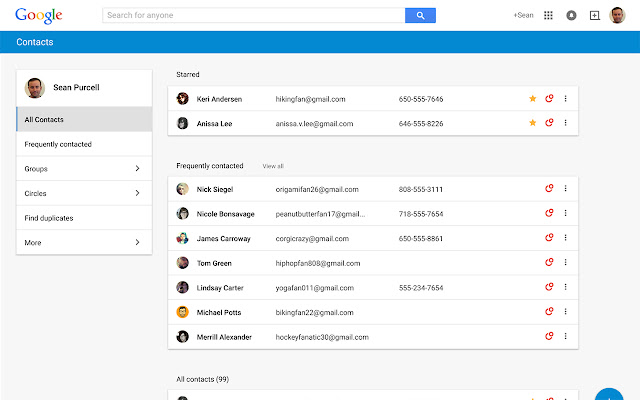Select All Contacts in sidebar
640x400 pixels.
[84, 119]
